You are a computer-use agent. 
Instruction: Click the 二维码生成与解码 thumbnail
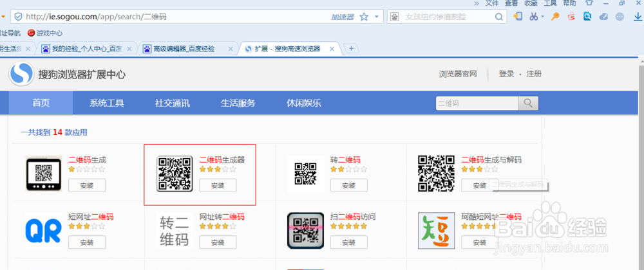click(436, 174)
